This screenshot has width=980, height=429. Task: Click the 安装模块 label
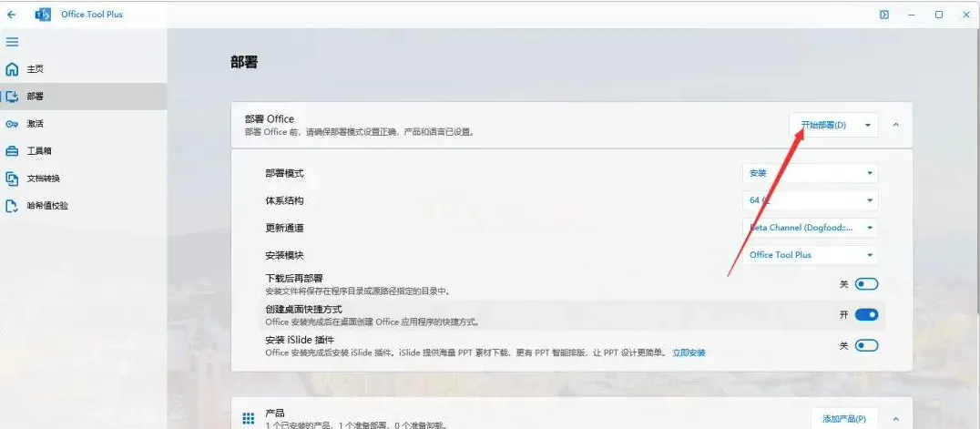(x=284, y=255)
